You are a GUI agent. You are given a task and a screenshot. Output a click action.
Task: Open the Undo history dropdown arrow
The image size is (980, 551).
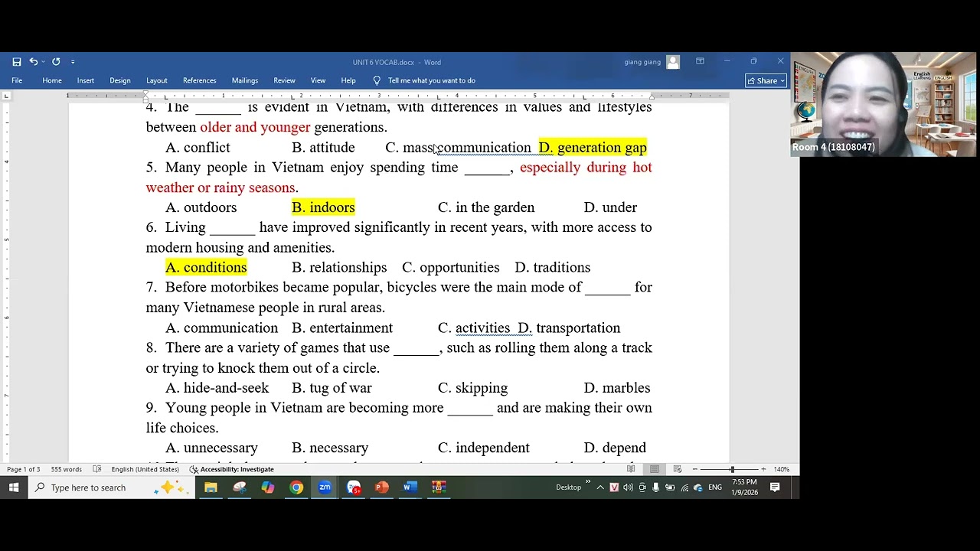coord(43,62)
